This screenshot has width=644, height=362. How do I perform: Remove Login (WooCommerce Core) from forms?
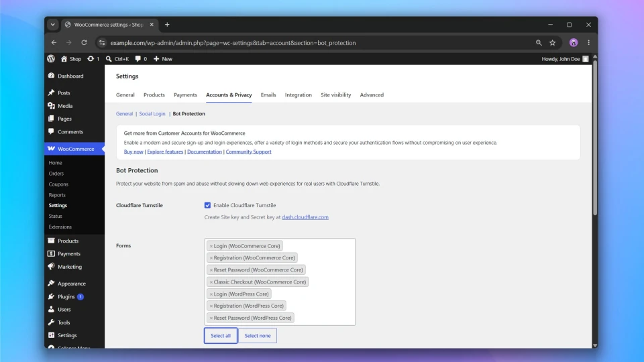pyautogui.click(x=211, y=246)
